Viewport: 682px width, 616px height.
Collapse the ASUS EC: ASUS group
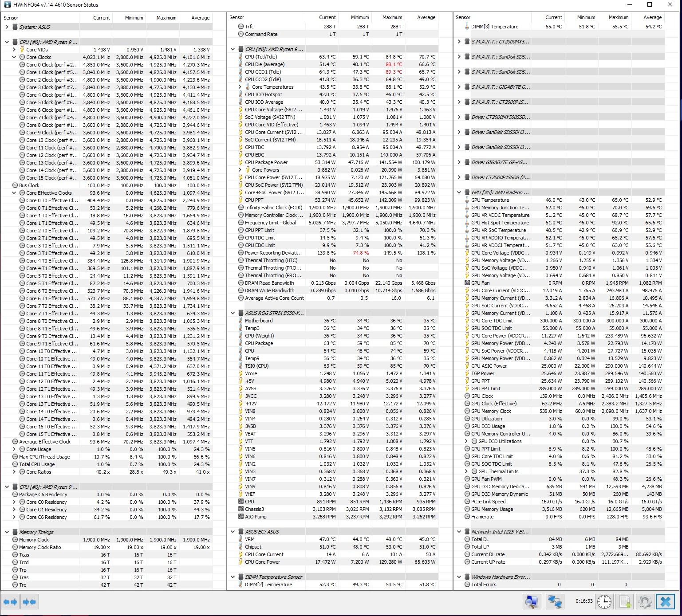233,532
